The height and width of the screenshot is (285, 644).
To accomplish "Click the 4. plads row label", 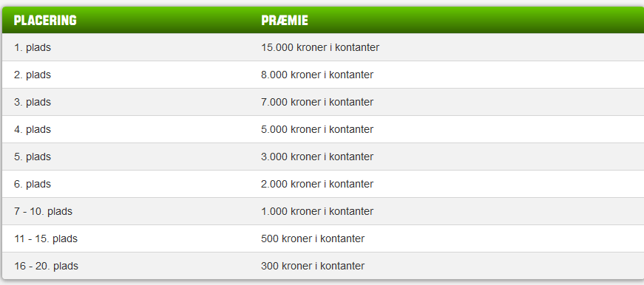I will click(x=33, y=130).
